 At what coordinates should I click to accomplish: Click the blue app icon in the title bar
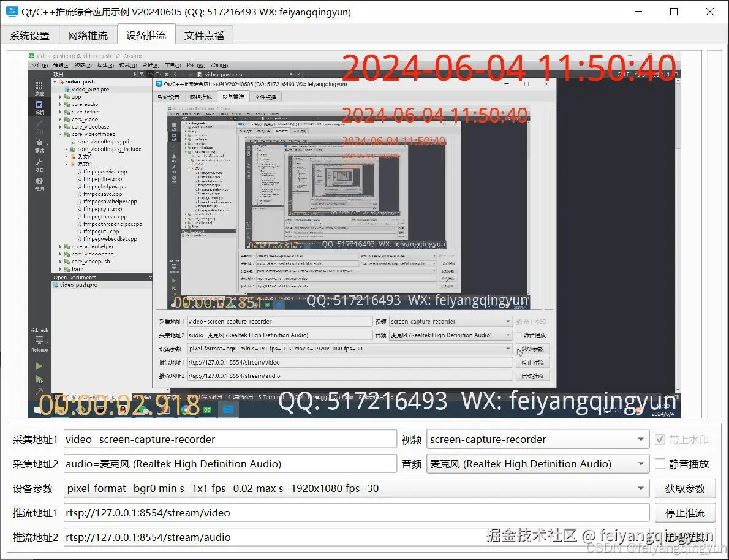pyautogui.click(x=12, y=12)
